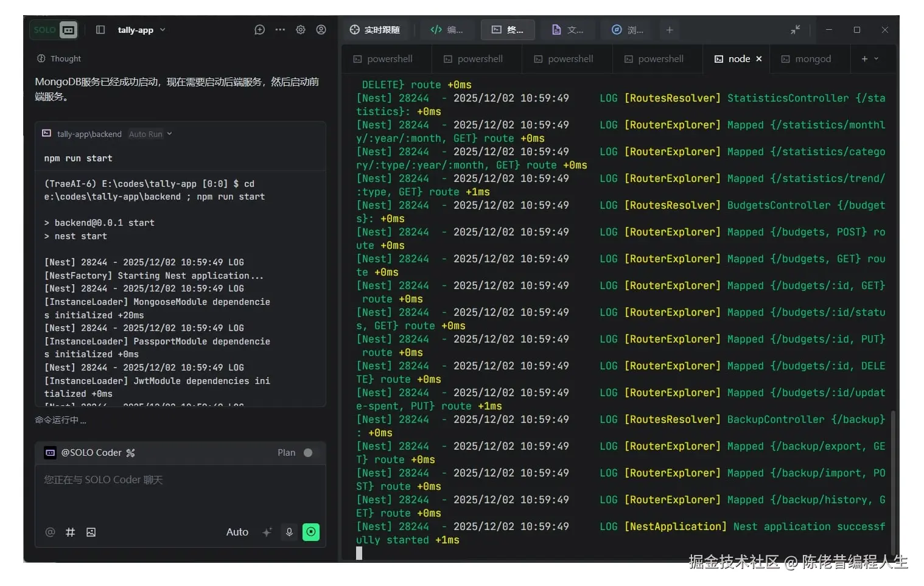This screenshot has height=586, width=924.
Task: Select the @SOLO Coder agent
Action: [89, 453]
